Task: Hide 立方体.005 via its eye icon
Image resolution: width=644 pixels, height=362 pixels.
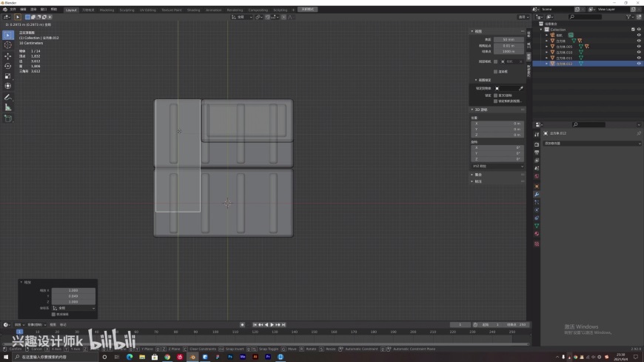Action: tap(639, 47)
